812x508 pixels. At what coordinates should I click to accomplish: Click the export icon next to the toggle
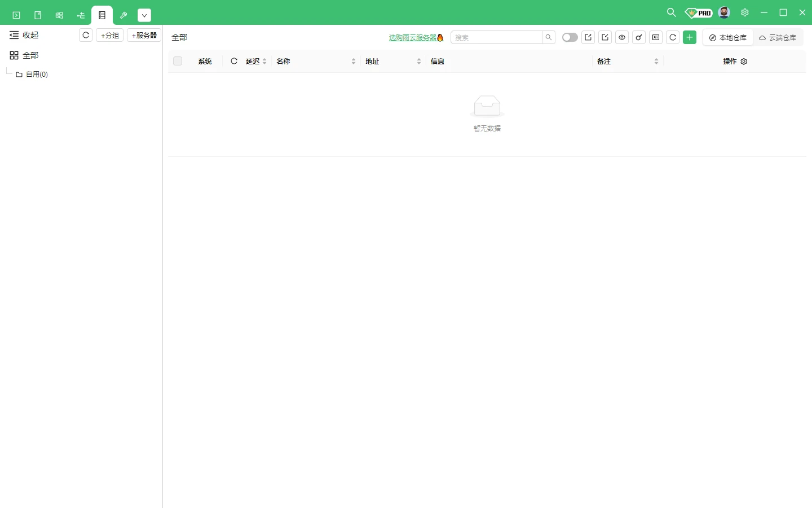588,37
